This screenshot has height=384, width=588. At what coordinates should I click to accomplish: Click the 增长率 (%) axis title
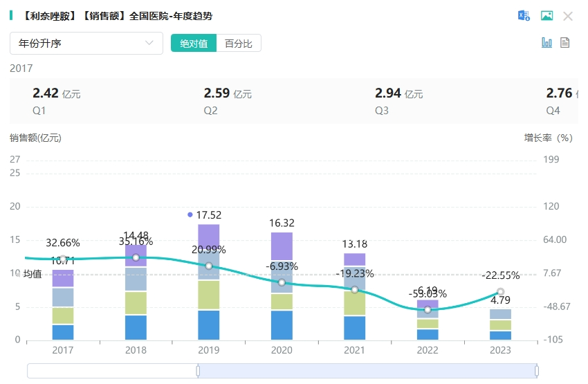549,138
